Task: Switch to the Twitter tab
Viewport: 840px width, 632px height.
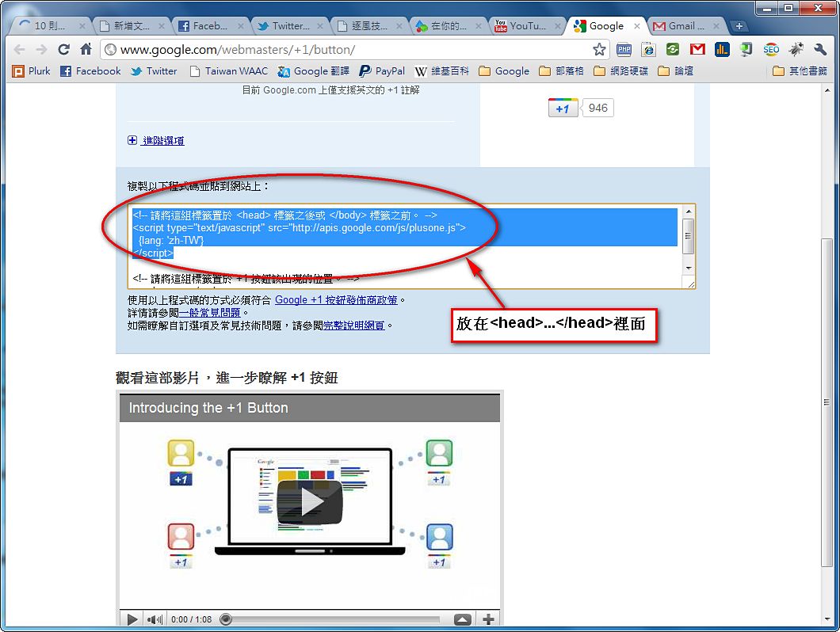Action: point(289,25)
